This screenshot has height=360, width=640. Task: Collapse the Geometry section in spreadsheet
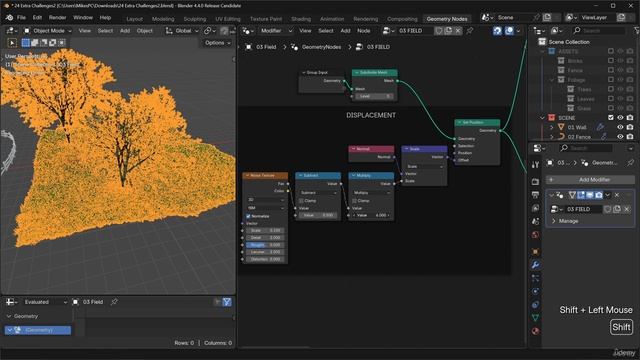pyautogui.click(x=9, y=316)
